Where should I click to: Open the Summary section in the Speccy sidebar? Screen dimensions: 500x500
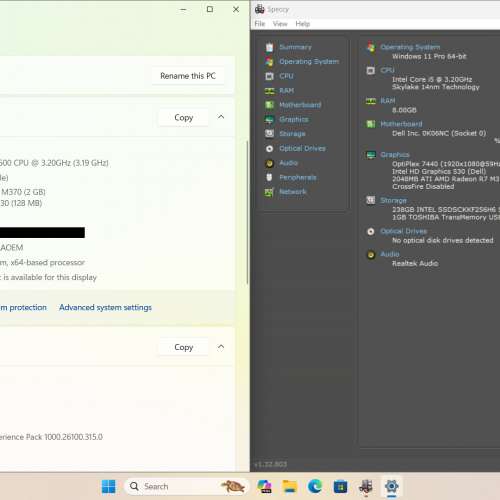pos(295,47)
